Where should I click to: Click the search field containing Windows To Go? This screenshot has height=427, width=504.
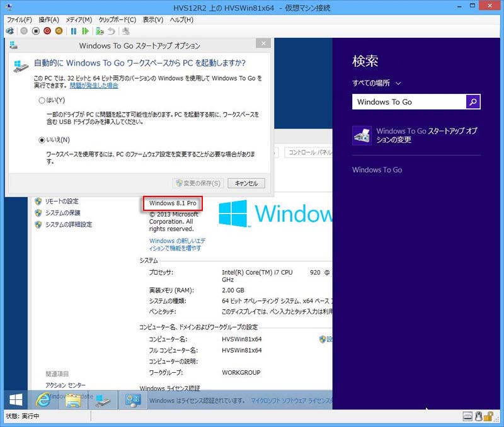[409, 102]
